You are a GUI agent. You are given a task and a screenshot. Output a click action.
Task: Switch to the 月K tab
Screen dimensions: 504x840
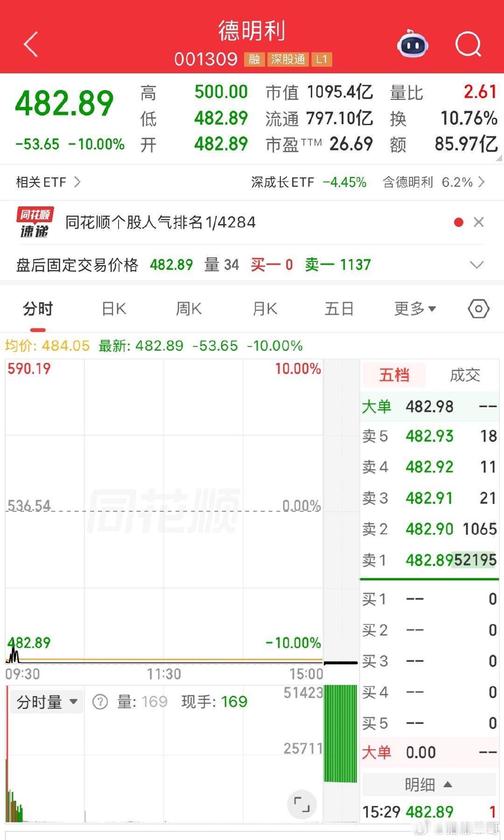point(265,309)
